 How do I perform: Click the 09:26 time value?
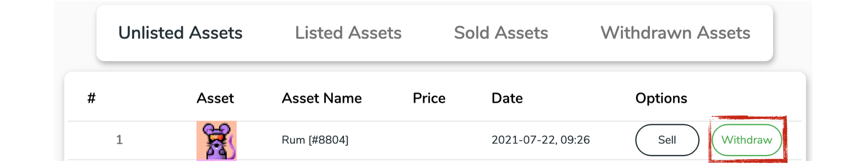coord(575,140)
